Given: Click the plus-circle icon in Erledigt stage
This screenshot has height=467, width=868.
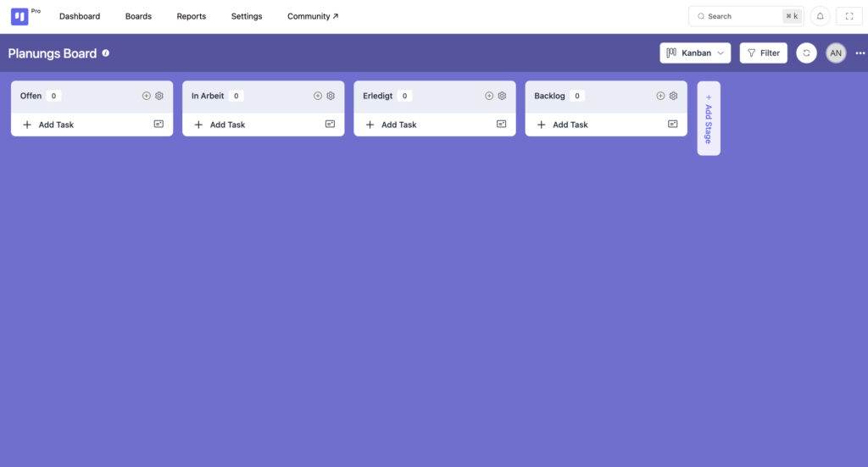Looking at the screenshot, I should coord(489,96).
